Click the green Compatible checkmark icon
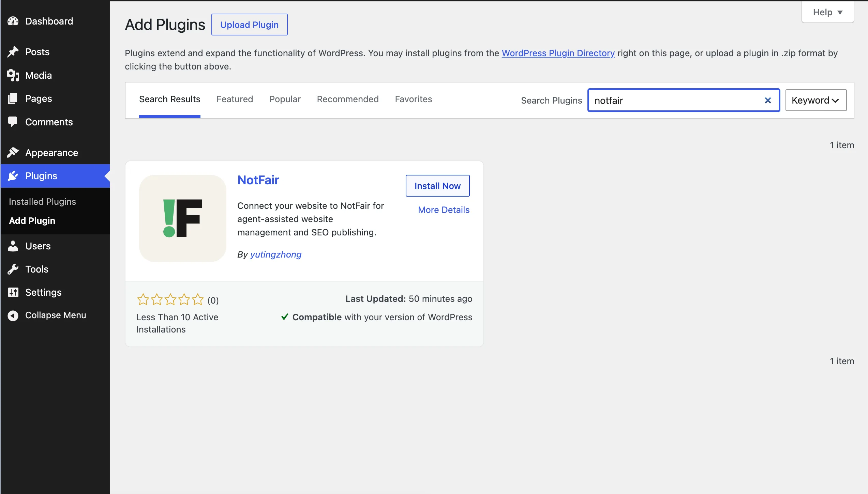868x494 pixels. coord(285,317)
